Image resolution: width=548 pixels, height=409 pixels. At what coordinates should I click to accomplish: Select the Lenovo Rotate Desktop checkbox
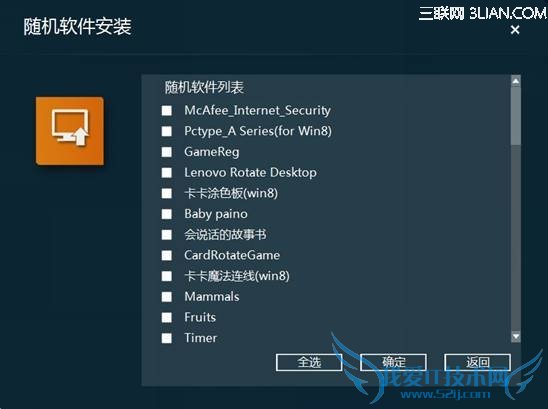(x=167, y=173)
